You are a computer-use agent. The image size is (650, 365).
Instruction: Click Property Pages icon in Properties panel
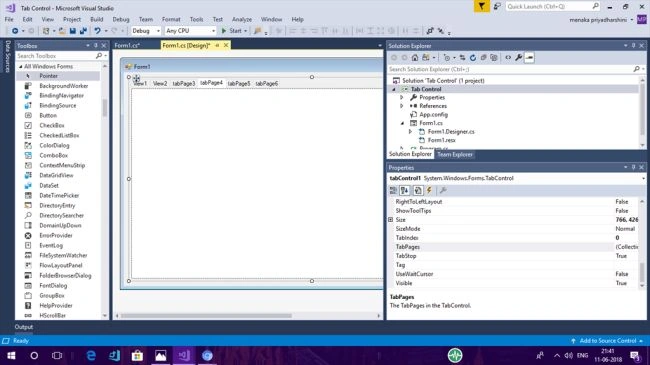pyautogui.click(x=443, y=190)
